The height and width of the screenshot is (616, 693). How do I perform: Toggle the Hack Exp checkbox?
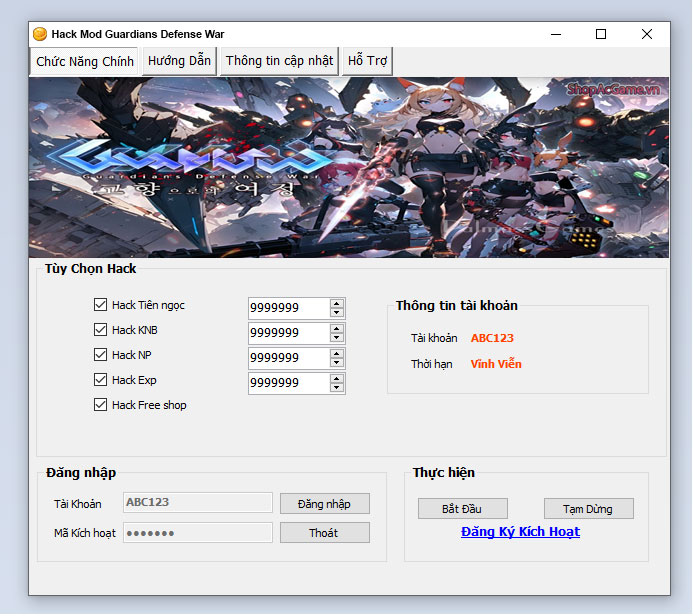tap(100, 380)
